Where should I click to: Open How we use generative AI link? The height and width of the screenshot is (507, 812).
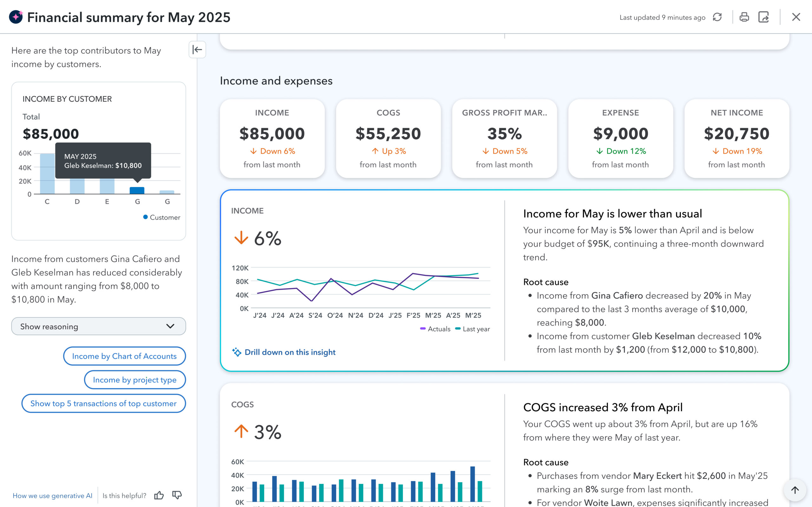pyautogui.click(x=52, y=496)
